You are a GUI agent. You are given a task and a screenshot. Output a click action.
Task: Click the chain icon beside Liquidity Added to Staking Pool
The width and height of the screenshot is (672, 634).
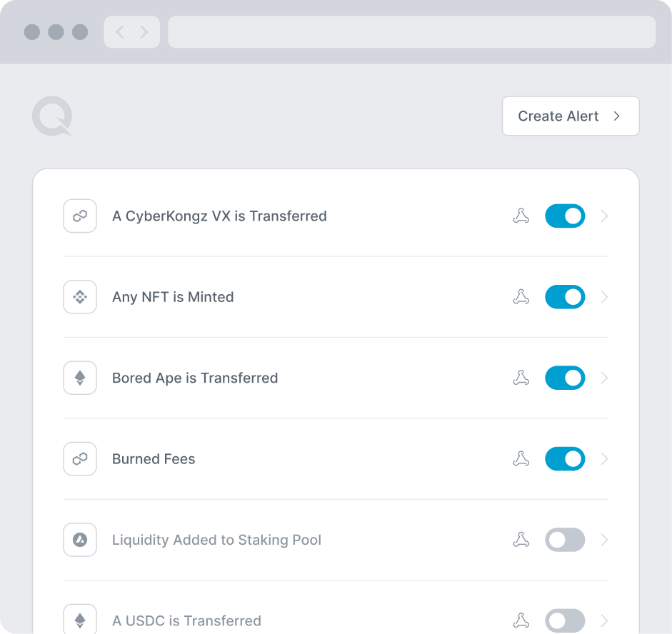click(x=80, y=540)
